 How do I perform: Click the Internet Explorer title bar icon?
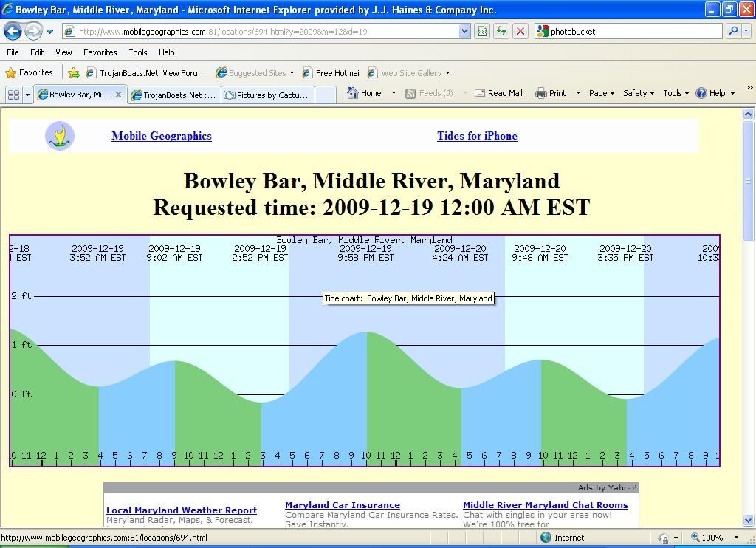[x=7, y=10]
